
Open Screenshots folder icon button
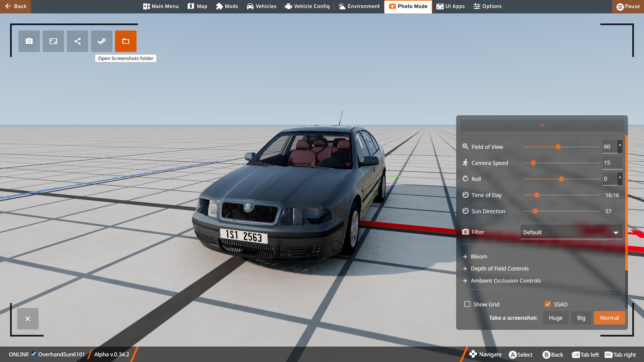click(126, 41)
